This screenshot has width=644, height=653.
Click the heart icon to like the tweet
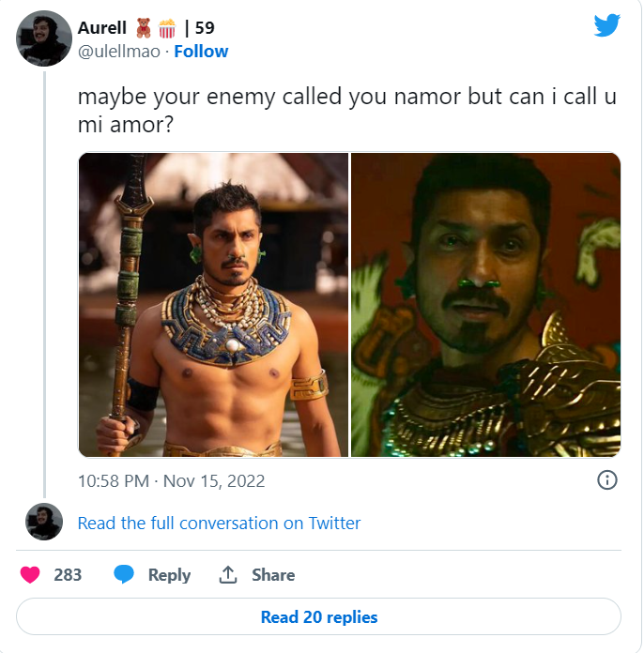30,575
